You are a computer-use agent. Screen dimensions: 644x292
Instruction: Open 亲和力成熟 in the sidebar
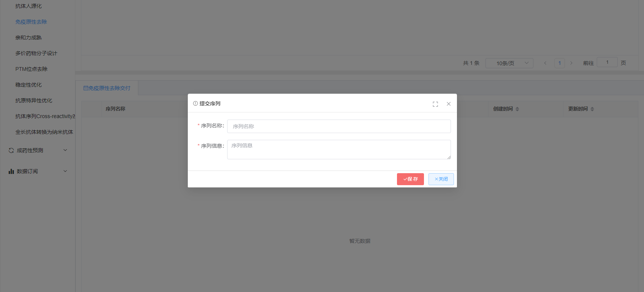pos(28,37)
